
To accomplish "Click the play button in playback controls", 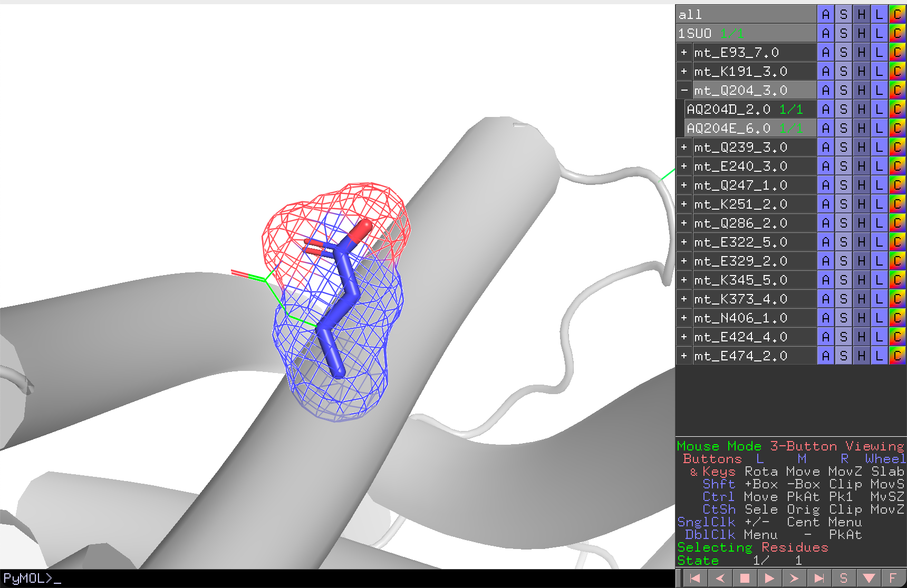I will 769,578.
